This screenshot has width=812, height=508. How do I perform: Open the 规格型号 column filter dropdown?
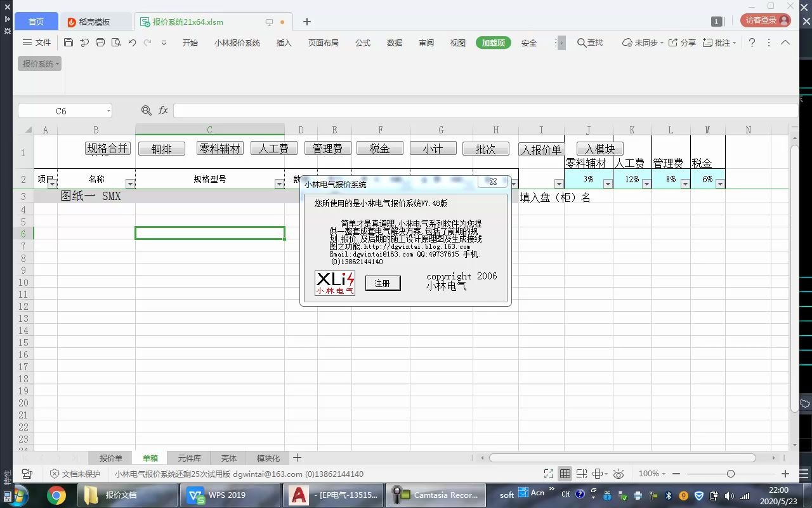pyautogui.click(x=279, y=184)
